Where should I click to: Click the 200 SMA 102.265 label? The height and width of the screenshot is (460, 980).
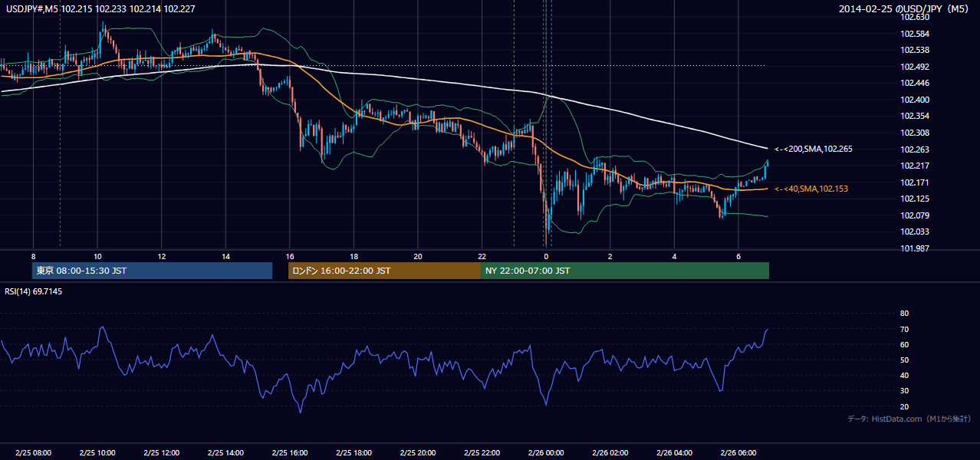[x=812, y=149]
